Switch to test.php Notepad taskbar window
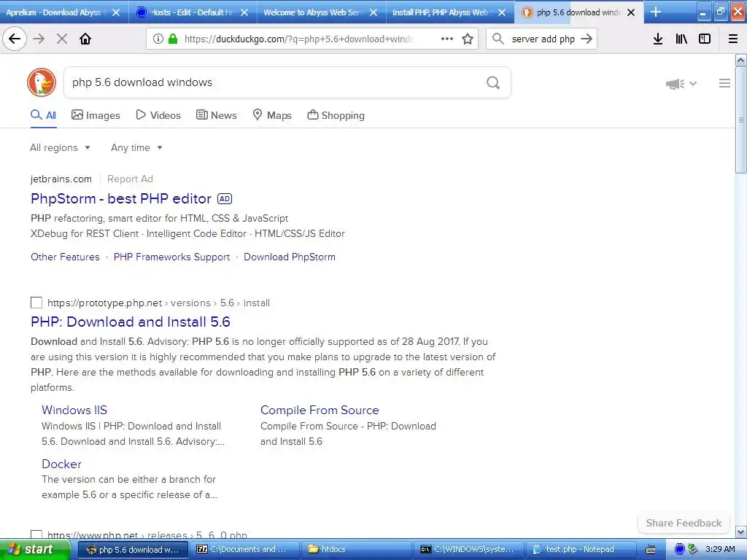The width and height of the screenshot is (747, 560). click(580, 550)
